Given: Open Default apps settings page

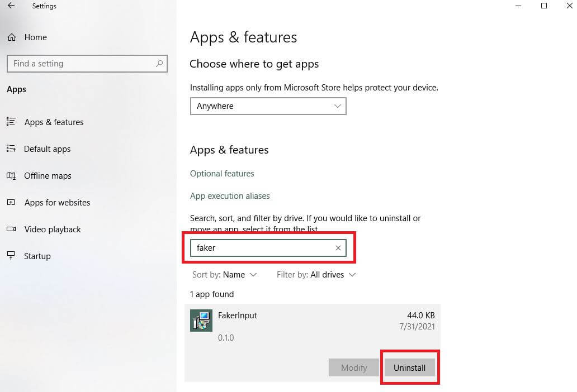Looking at the screenshot, I should (47, 149).
